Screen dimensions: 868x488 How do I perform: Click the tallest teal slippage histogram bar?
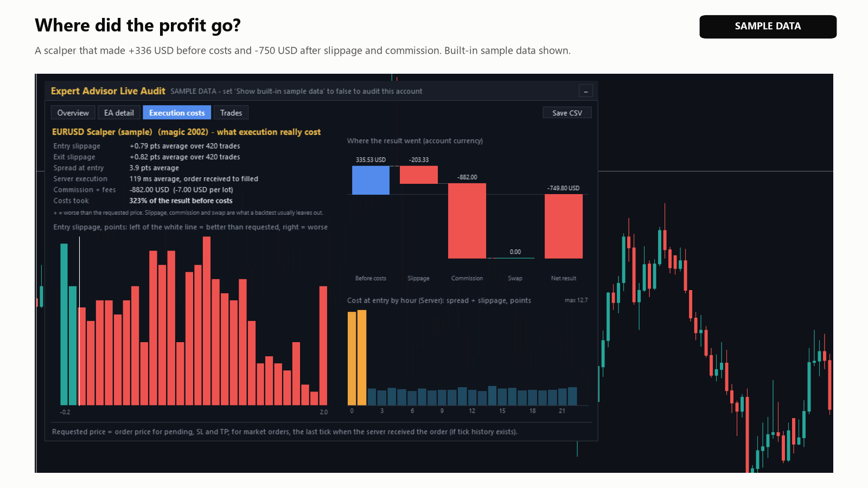click(x=64, y=324)
